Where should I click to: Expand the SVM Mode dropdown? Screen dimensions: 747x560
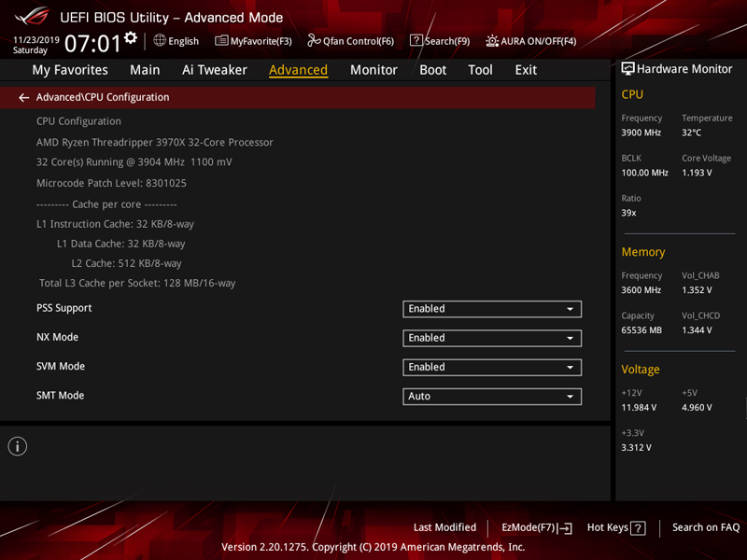492,368
